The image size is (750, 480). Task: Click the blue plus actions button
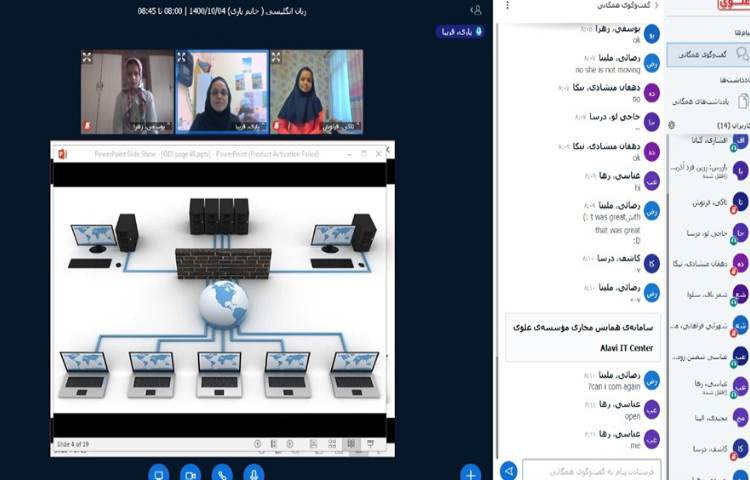470,473
